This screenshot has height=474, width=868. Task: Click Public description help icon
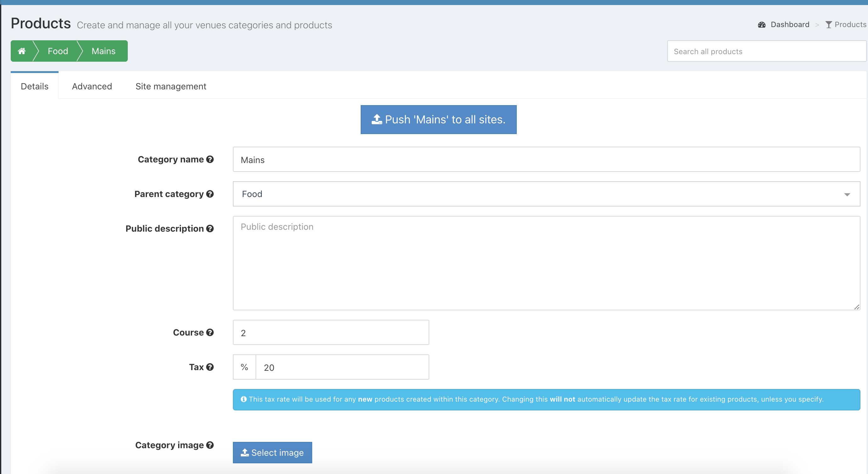pyautogui.click(x=210, y=229)
